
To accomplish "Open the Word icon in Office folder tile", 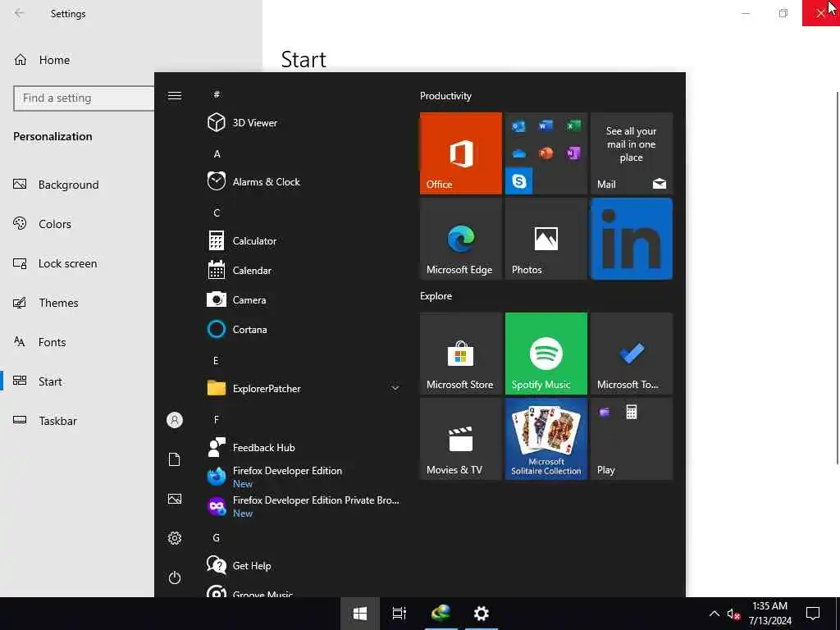I will [546, 126].
